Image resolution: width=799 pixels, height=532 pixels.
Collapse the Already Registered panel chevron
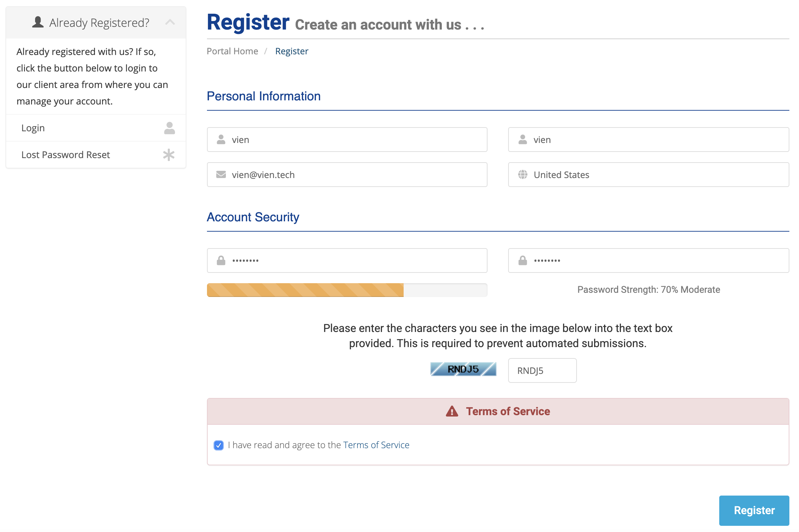[x=170, y=22]
